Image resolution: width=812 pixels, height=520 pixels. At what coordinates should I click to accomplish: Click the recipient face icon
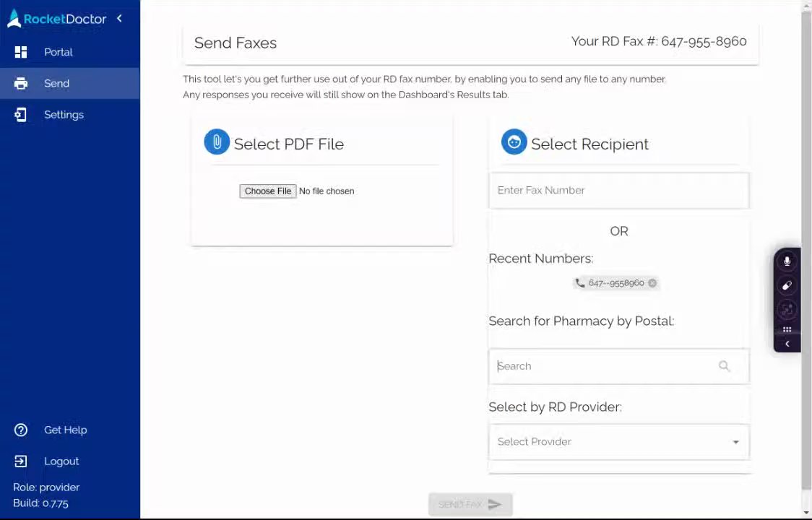[x=514, y=142]
